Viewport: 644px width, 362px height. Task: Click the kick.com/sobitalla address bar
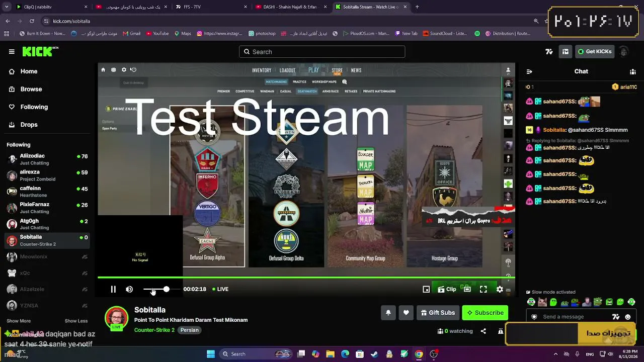coord(287,21)
